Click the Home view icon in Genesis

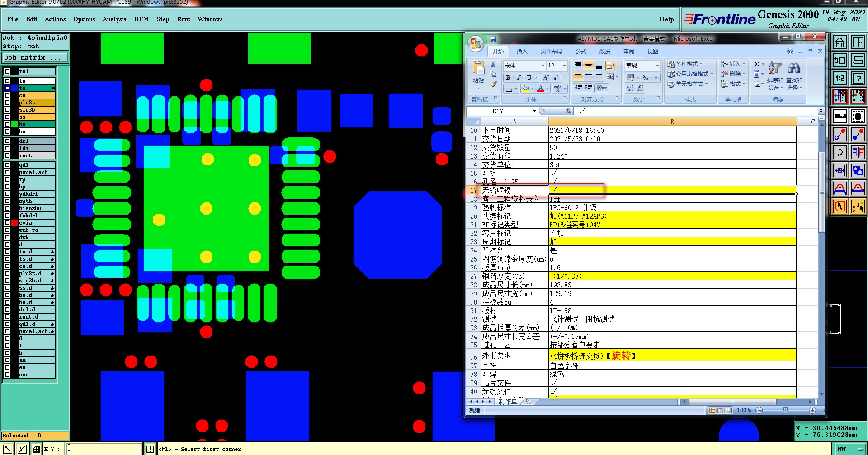[x=840, y=42]
